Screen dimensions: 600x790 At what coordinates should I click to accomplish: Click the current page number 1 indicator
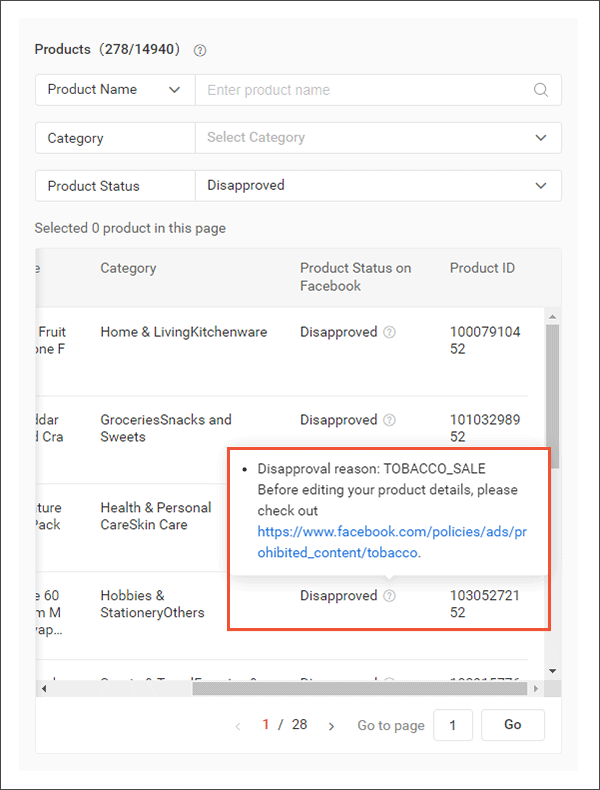265,725
